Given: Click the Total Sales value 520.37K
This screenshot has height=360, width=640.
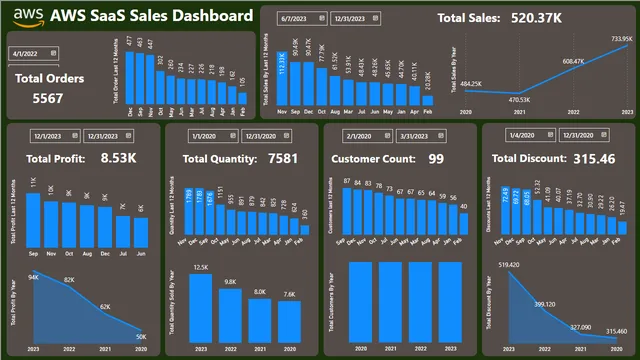Looking at the screenshot, I should coord(536,18).
